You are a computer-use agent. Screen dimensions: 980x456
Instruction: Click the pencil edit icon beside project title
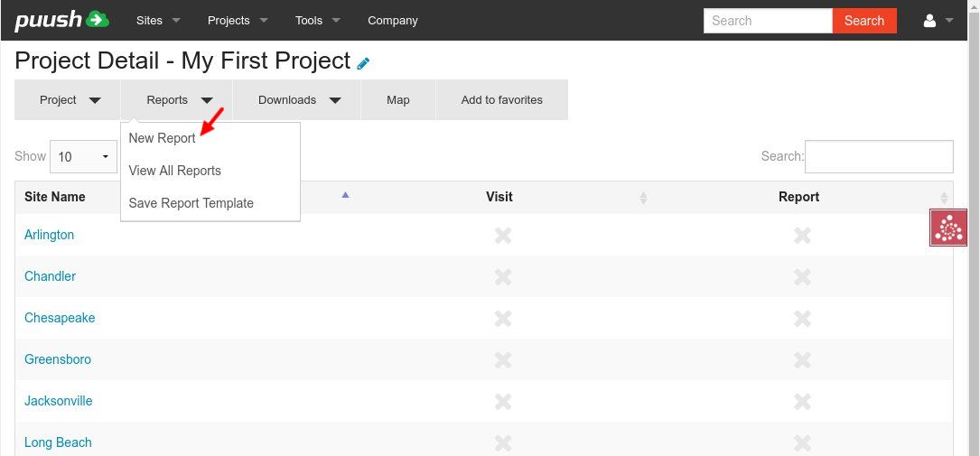363,63
